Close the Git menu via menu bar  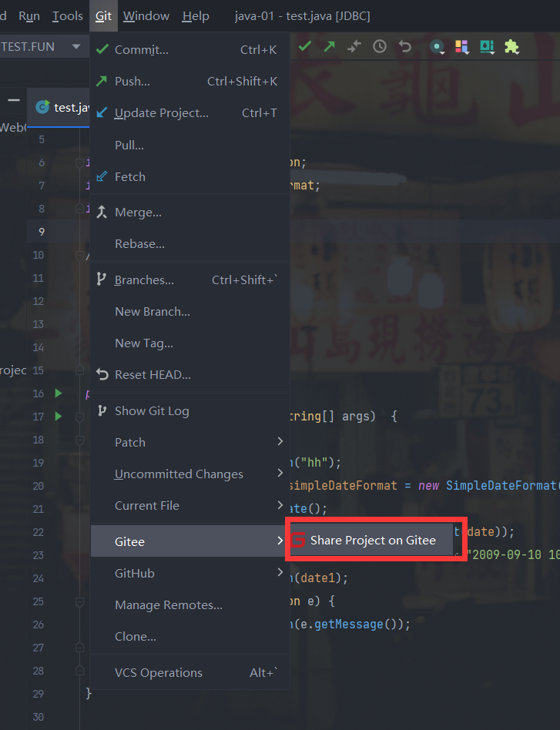click(103, 16)
